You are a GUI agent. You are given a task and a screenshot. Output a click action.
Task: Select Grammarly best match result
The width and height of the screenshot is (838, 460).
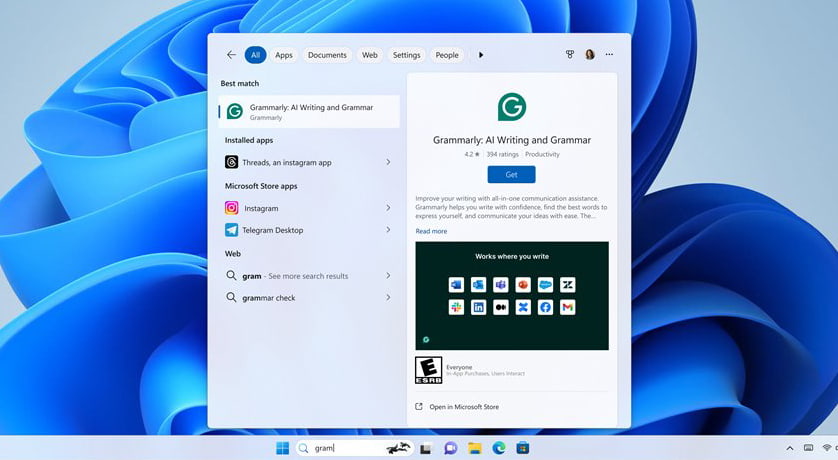click(309, 112)
